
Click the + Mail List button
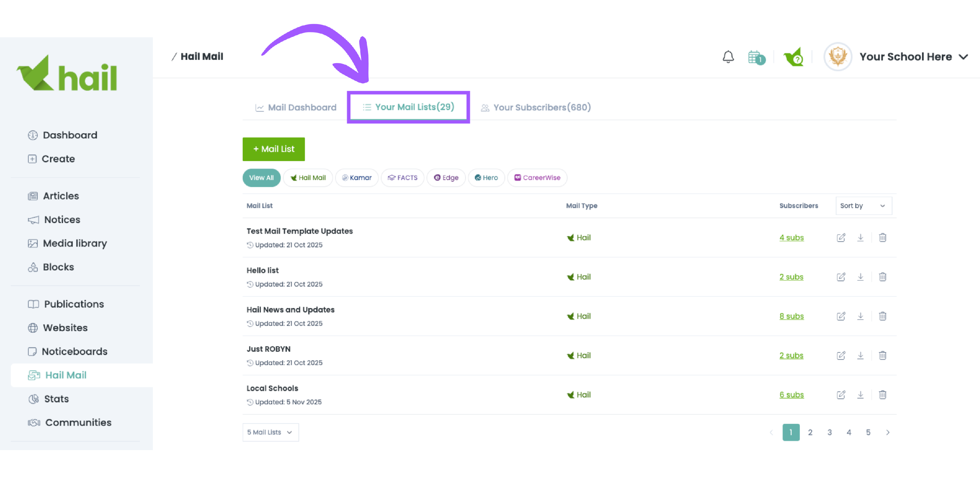(x=273, y=149)
